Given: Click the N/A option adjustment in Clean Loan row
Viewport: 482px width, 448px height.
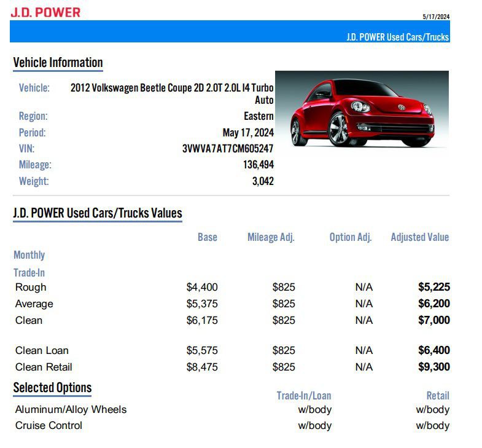Looking at the screenshot, I should [x=364, y=350].
